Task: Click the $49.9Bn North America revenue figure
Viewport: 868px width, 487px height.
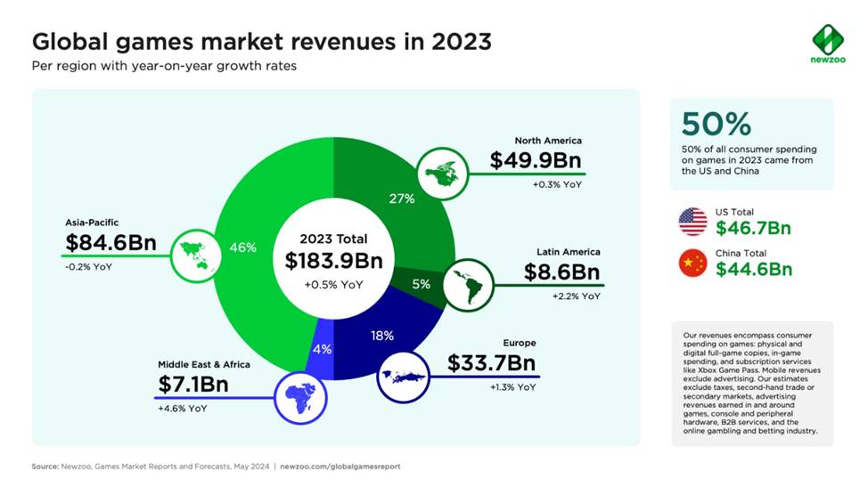Action: tap(536, 160)
